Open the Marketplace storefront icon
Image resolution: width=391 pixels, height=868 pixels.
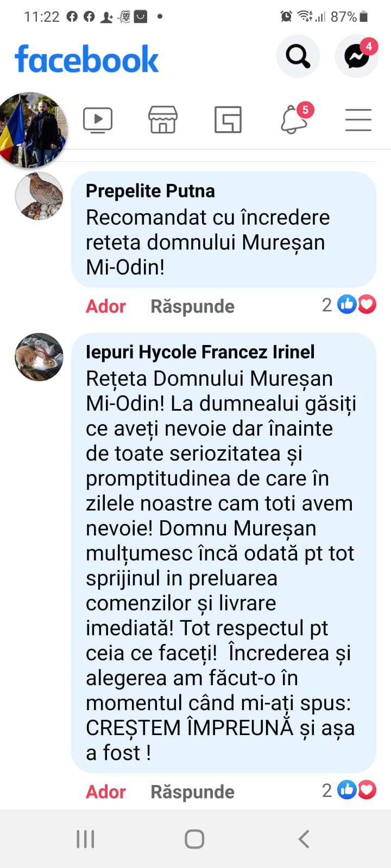[163, 120]
